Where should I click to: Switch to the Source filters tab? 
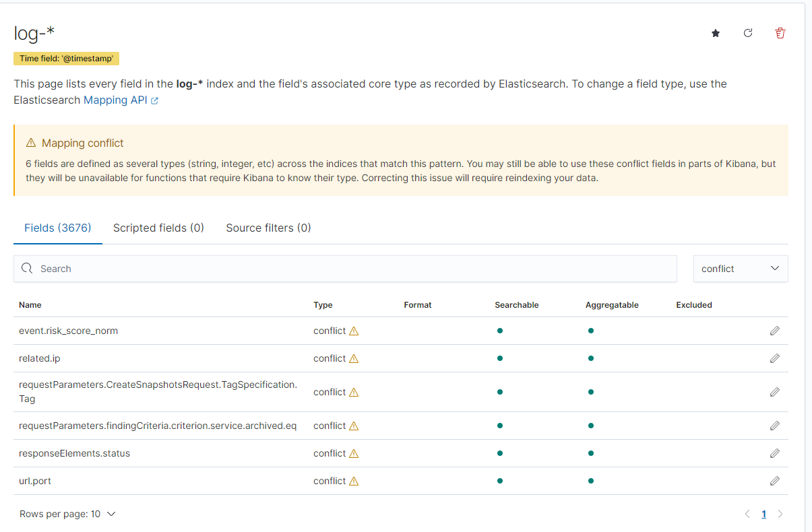click(268, 228)
